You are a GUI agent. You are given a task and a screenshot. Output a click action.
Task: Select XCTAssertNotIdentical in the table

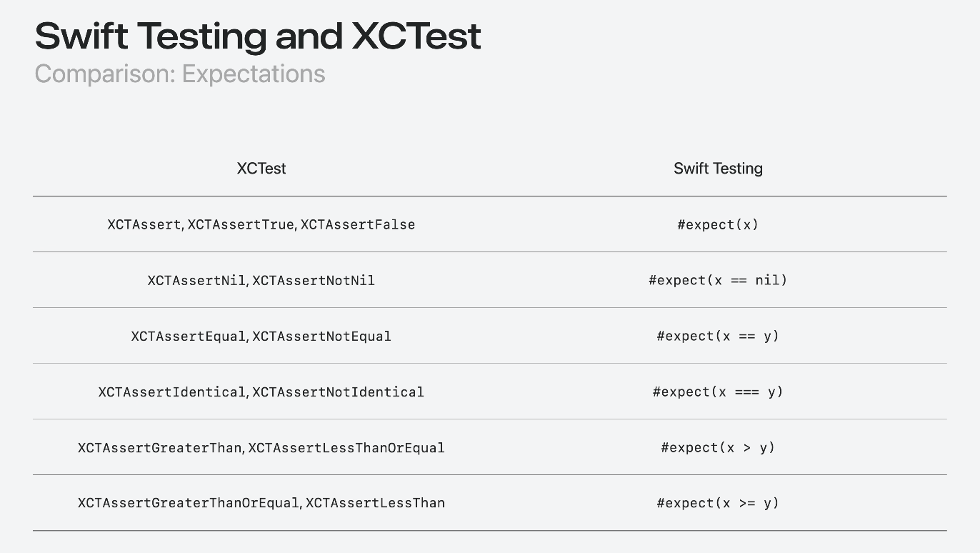click(338, 392)
